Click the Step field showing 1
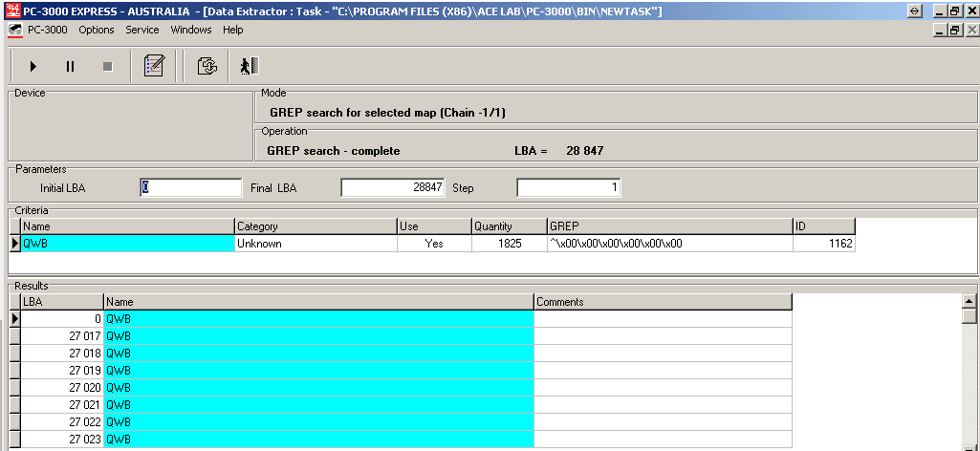This screenshot has width=980, height=451. 568,187
